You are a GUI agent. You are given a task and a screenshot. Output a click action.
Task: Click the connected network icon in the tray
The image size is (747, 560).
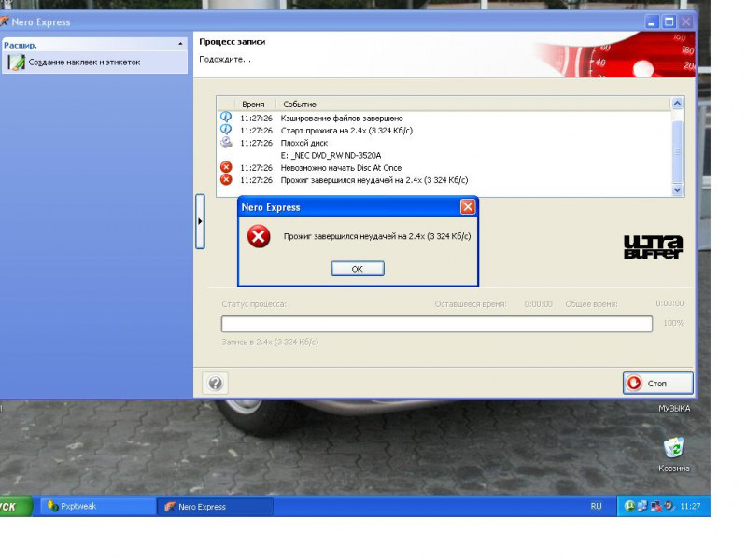[x=642, y=506]
